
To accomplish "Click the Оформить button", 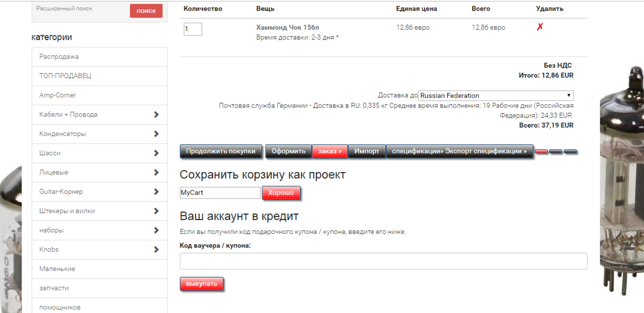I will point(289,151).
